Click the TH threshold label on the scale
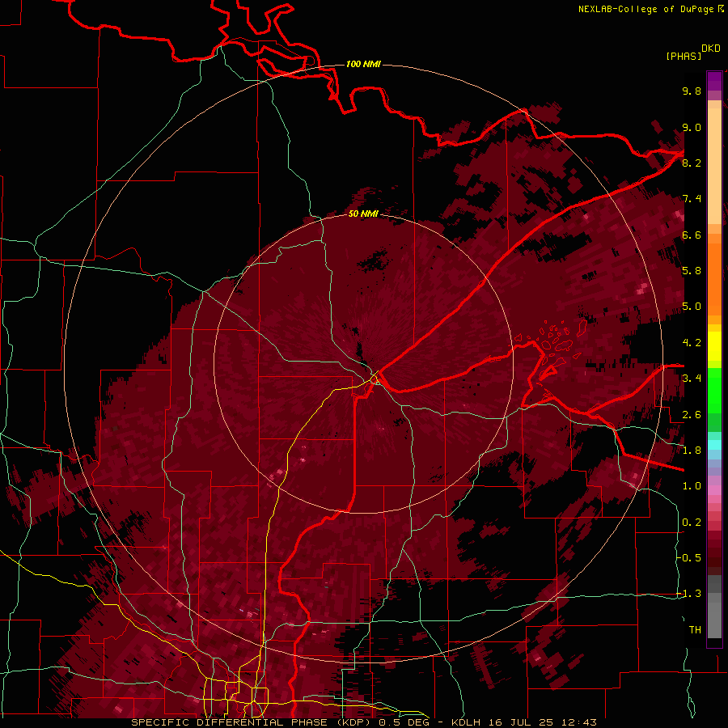The width and height of the screenshot is (728, 728). [x=695, y=630]
